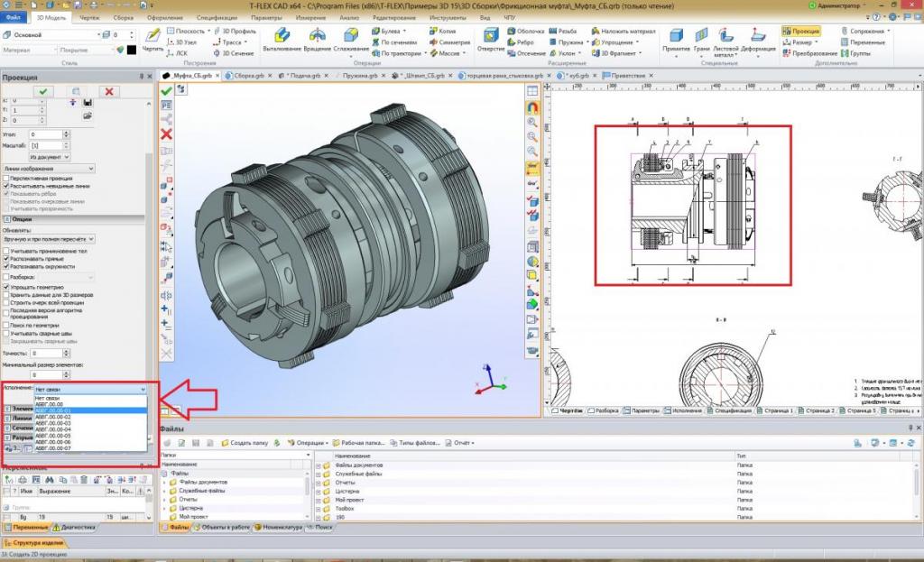Select the Вращение (Revolve) operation icon
The height and width of the screenshot is (562, 924).
tap(316, 37)
